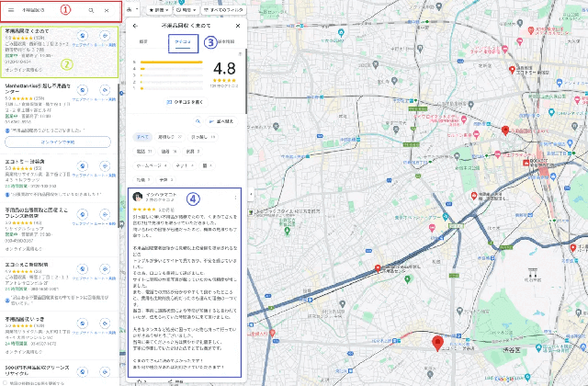This screenshot has width=588, height=386.
Task: Open website icon for the fifth listing
Action: 82,269
